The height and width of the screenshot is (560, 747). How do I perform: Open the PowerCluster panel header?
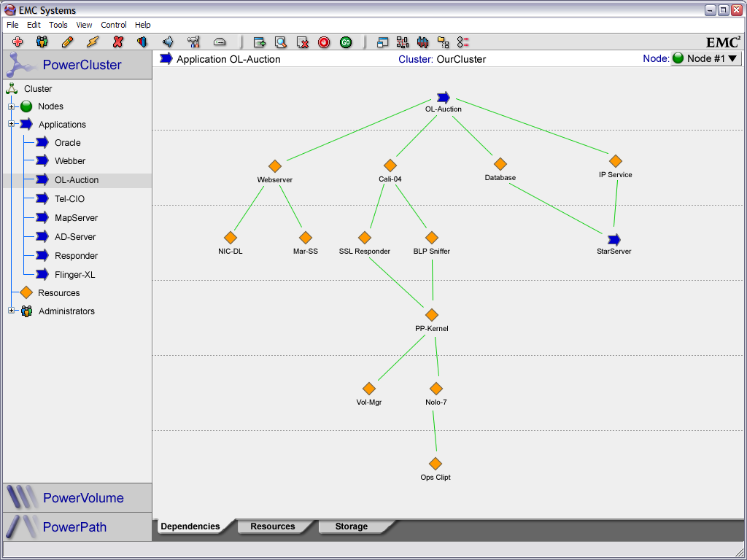[x=77, y=64]
